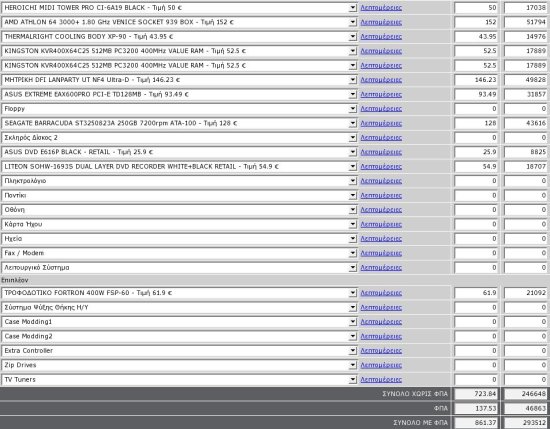Expand the ASUS DVD E616P BLACK dropdown
The image size is (550, 429).
[x=179, y=152]
